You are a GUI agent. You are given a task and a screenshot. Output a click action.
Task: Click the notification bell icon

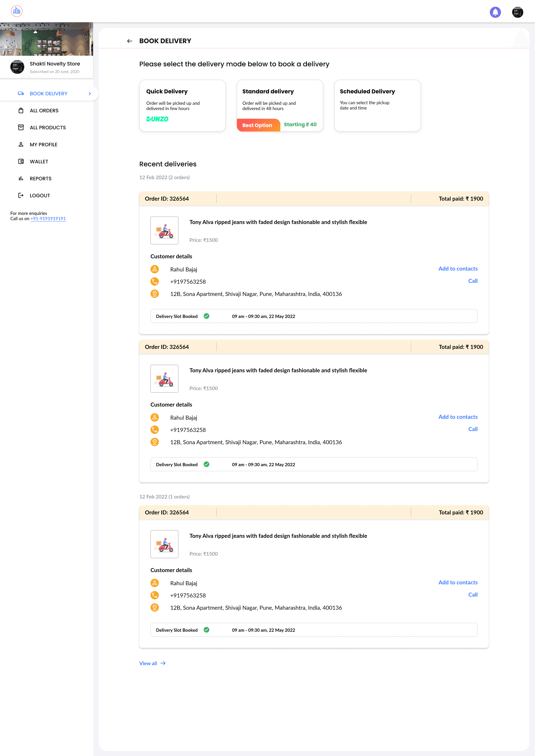(x=495, y=12)
